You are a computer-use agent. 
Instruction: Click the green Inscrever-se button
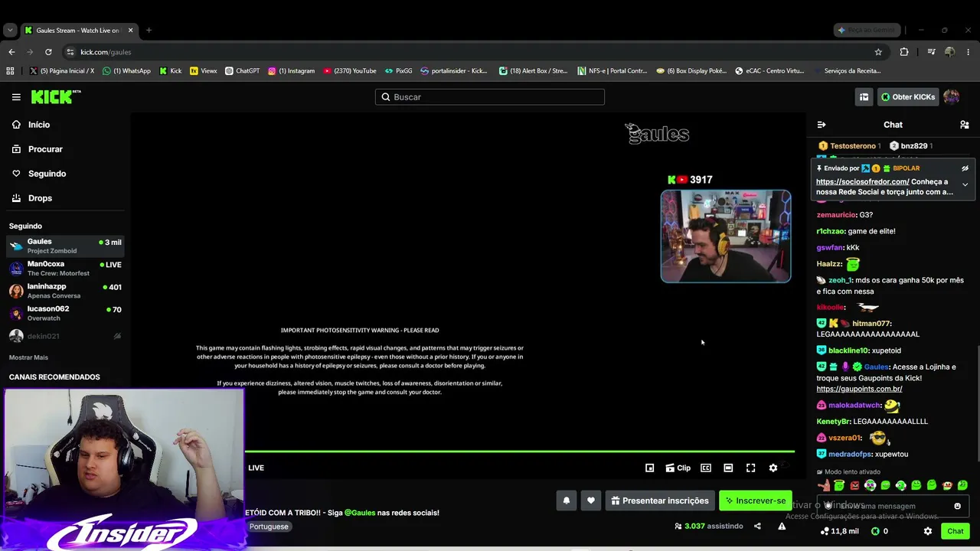(756, 500)
